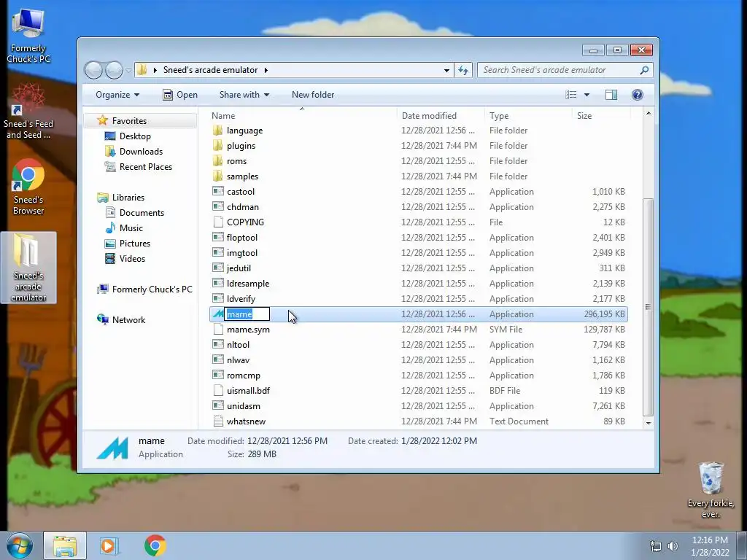Select the uismall.bdf file name

(248, 391)
